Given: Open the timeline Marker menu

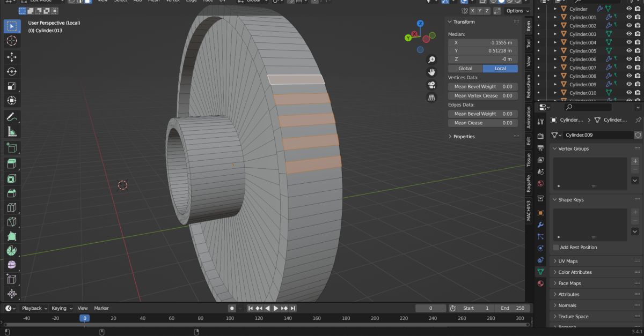Looking at the screenshot, I should [101, 308].
